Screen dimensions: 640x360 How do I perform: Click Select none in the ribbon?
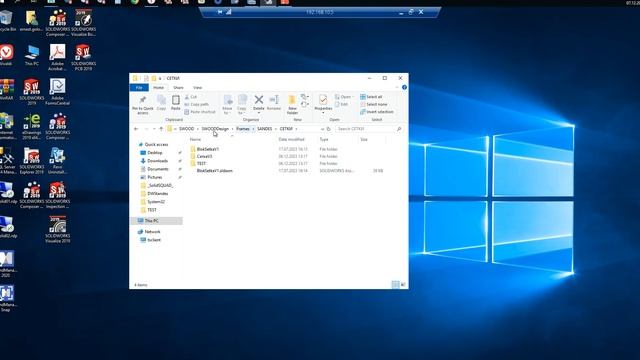(373, 104)
